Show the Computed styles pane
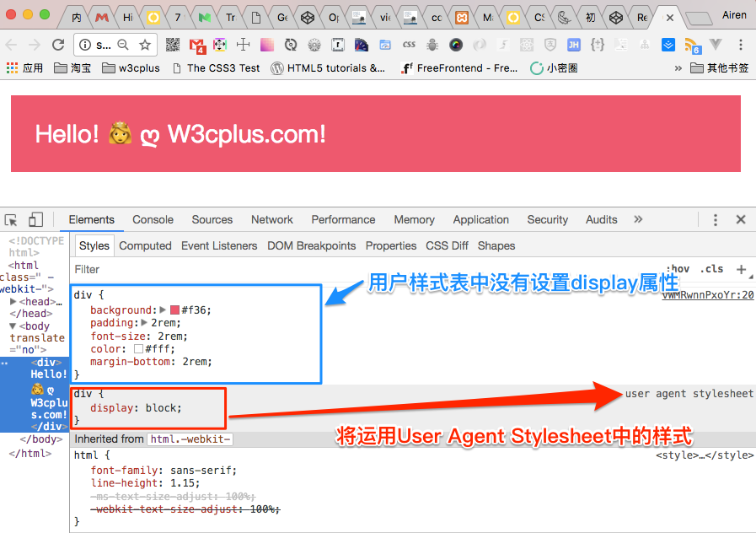The height and width of the screenshot is (533, 756). [x=145, y=245]
